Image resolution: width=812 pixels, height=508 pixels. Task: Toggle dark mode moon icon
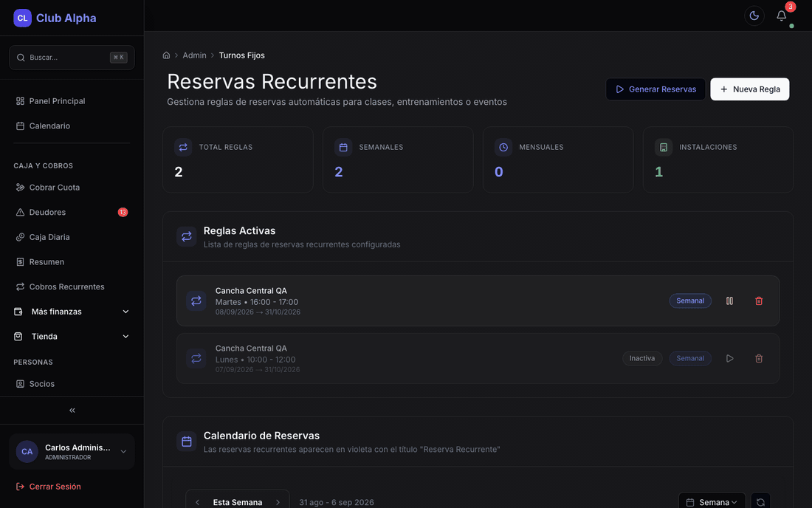tap(754, 16)
